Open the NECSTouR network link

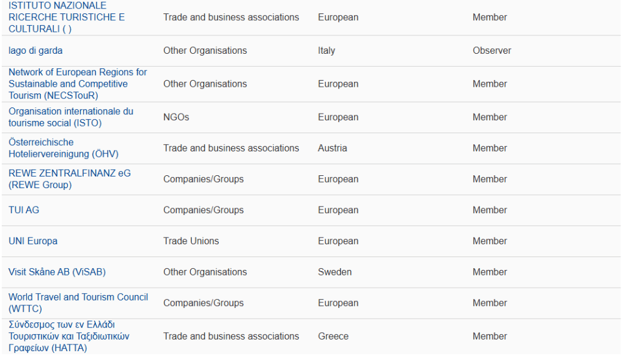click(x=78, y=84)
